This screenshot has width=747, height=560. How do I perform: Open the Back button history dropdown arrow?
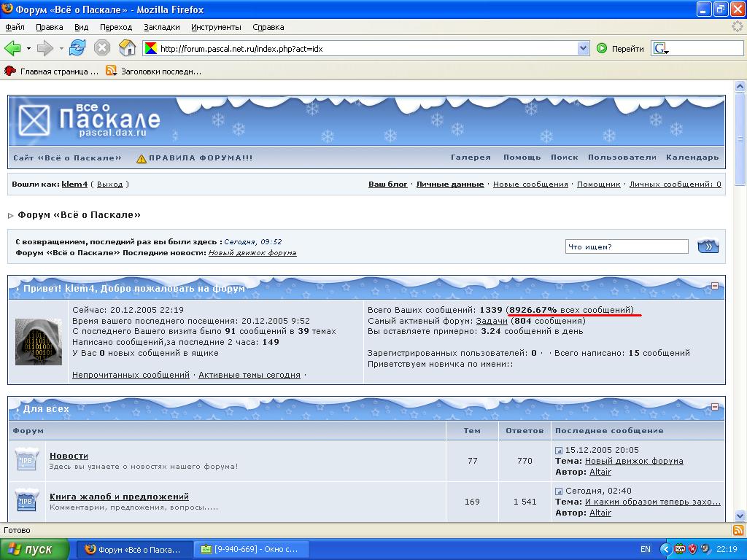(x=28, y=49)
